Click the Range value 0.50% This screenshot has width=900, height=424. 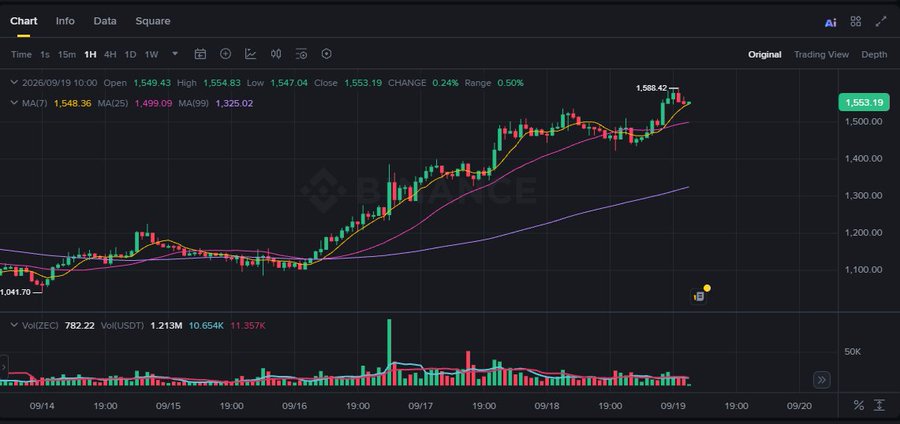[510, 83]
